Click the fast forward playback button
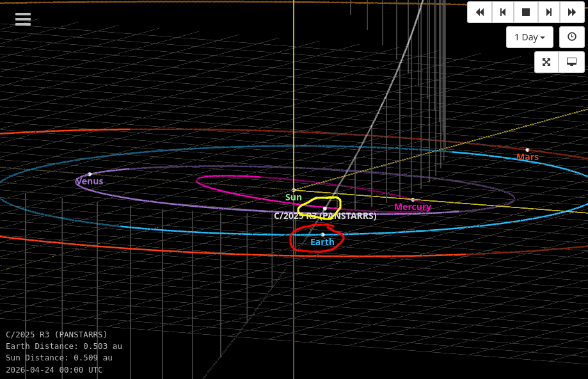 click(572, 12)
